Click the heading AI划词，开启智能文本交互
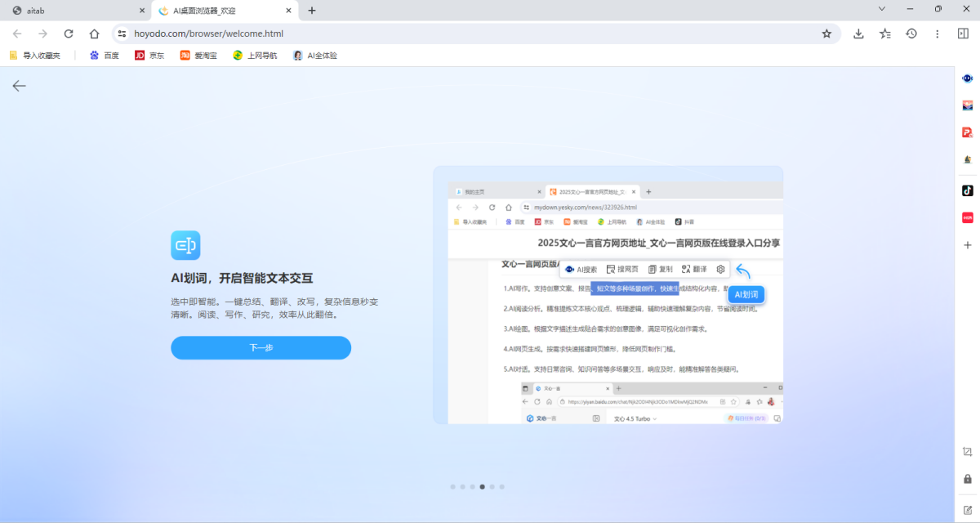Screen dimensions: 980x523 point(242,278)
